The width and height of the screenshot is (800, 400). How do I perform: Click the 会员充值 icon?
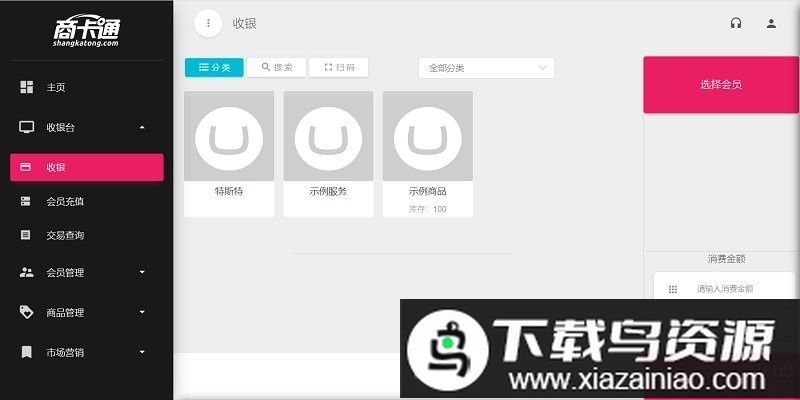(x=26, y=202)
